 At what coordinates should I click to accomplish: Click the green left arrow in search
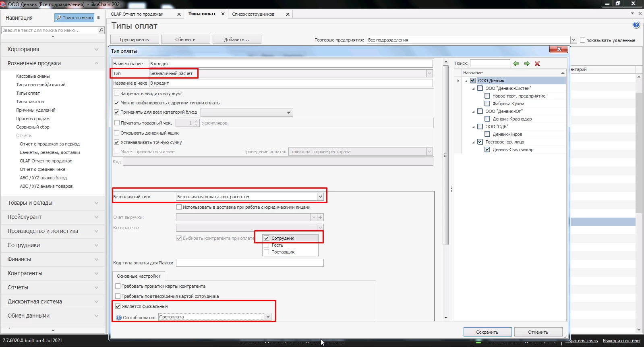(x=516, y=64)
